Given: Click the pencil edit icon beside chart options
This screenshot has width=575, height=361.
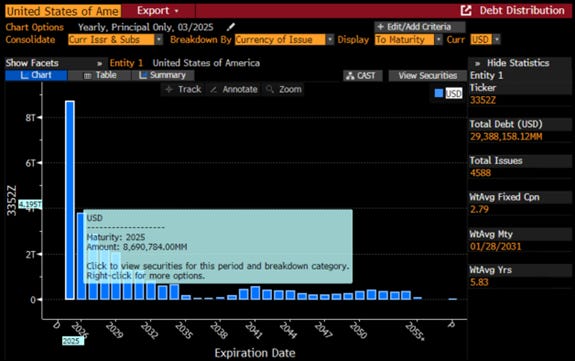Looking at the screenshot, I should click(x=230, y=27).
